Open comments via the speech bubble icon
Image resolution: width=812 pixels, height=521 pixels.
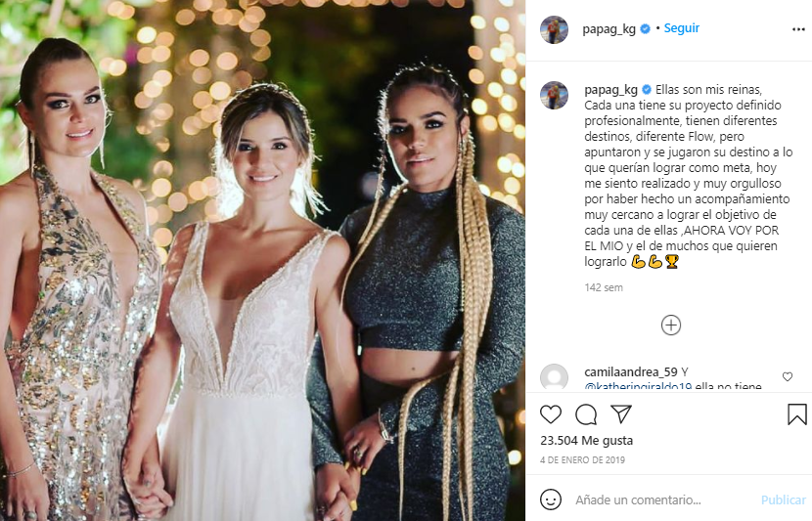[x=586, y=414]
